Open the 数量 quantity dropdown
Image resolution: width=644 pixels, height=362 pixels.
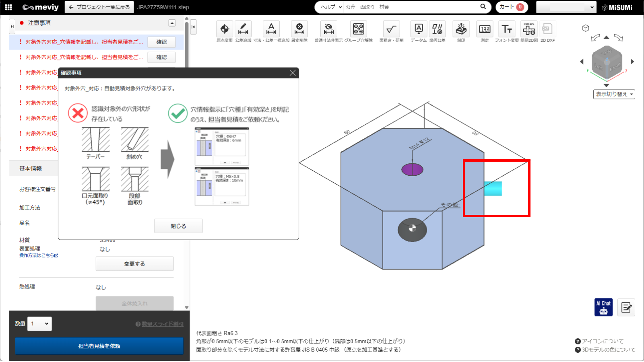coord(39,324)
